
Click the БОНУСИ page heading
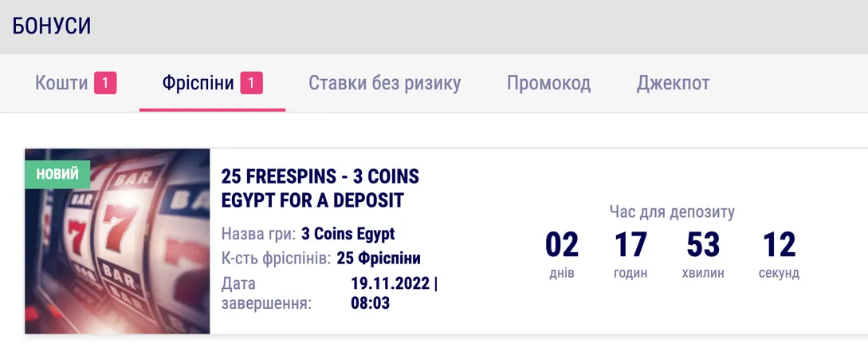coord(52,26)
